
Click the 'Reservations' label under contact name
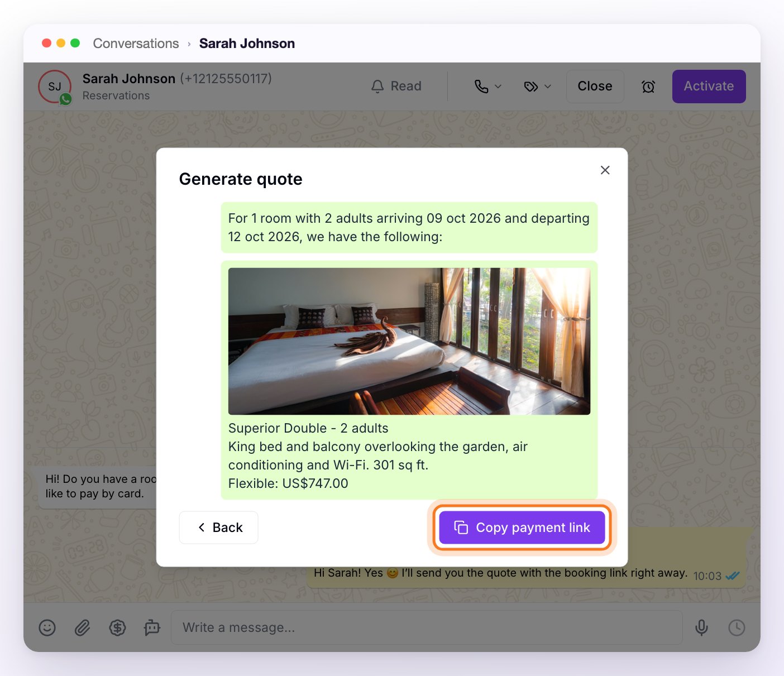pyautogui.click(x=116, y=95)
